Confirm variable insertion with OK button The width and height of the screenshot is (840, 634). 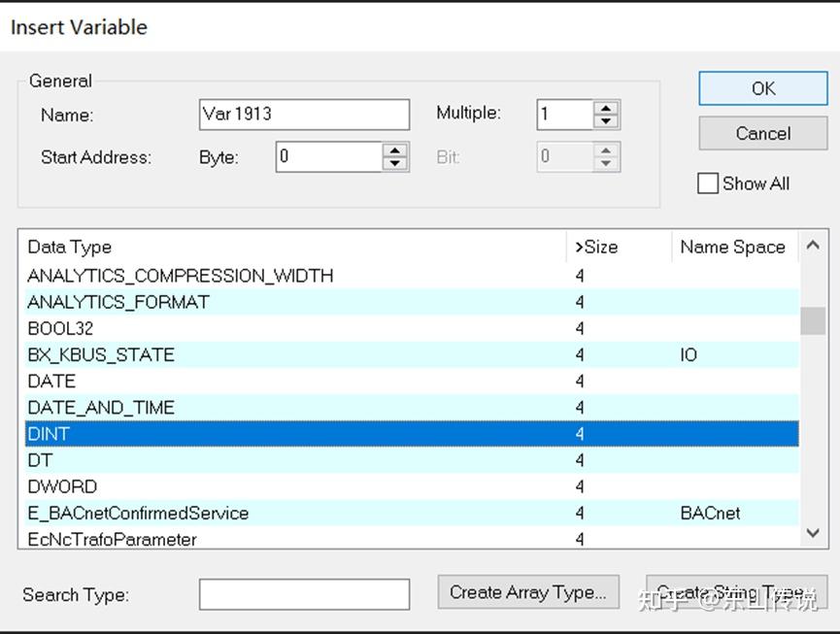761,88
